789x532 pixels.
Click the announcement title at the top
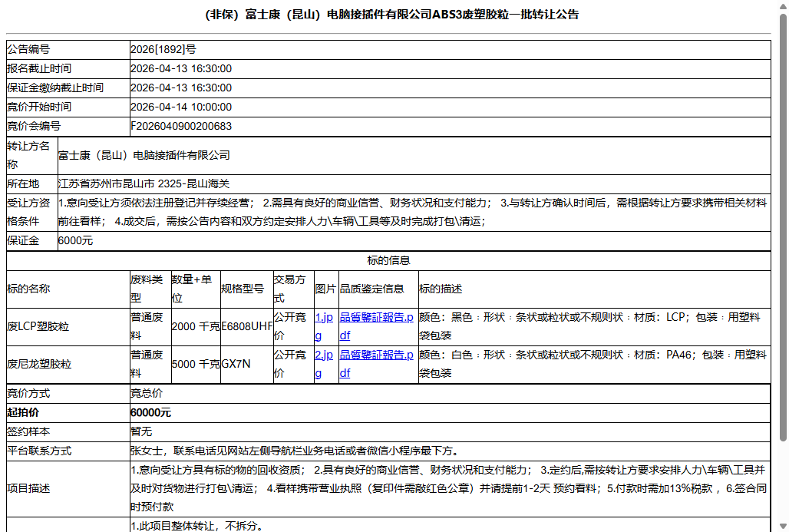click(x=394, y=12)
